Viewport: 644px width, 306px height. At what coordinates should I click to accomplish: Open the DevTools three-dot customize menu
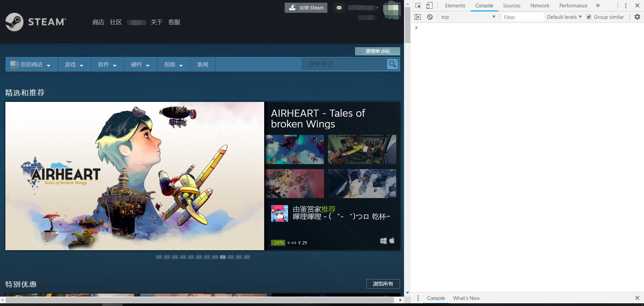[x=626, y=6]
